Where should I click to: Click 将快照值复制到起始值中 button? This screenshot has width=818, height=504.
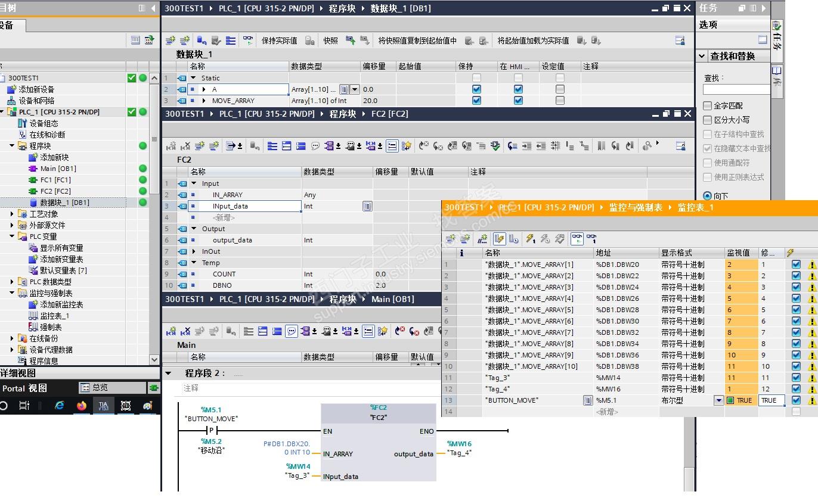coord(417,41)
